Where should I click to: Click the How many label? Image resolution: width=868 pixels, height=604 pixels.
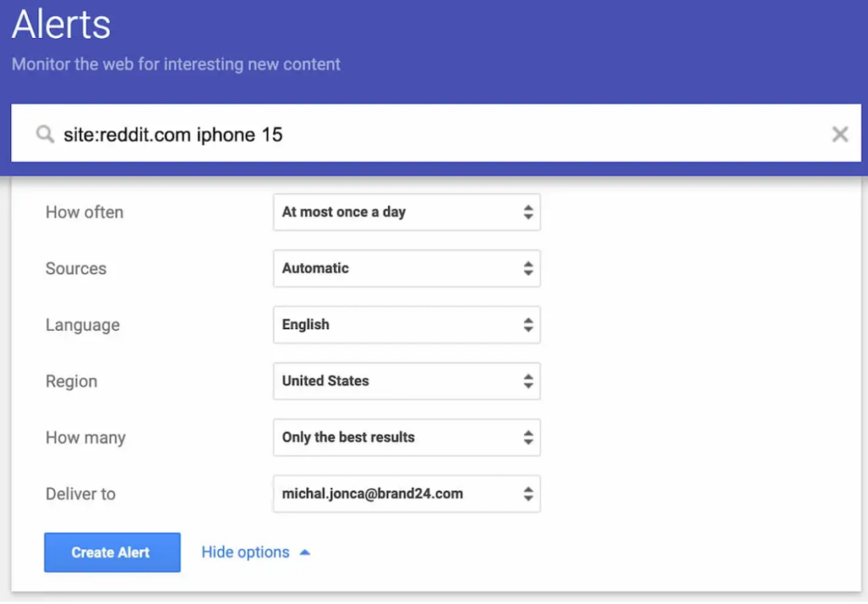86,438
